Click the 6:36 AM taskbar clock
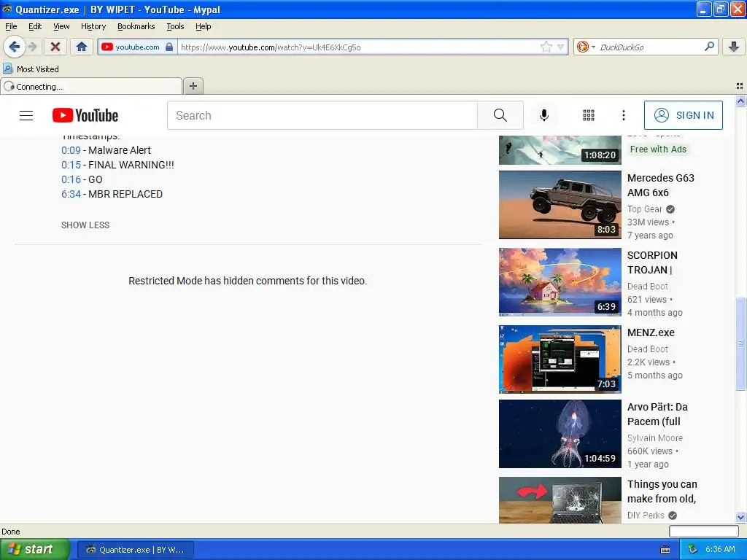747x560 pixels. tap(720, 550)
